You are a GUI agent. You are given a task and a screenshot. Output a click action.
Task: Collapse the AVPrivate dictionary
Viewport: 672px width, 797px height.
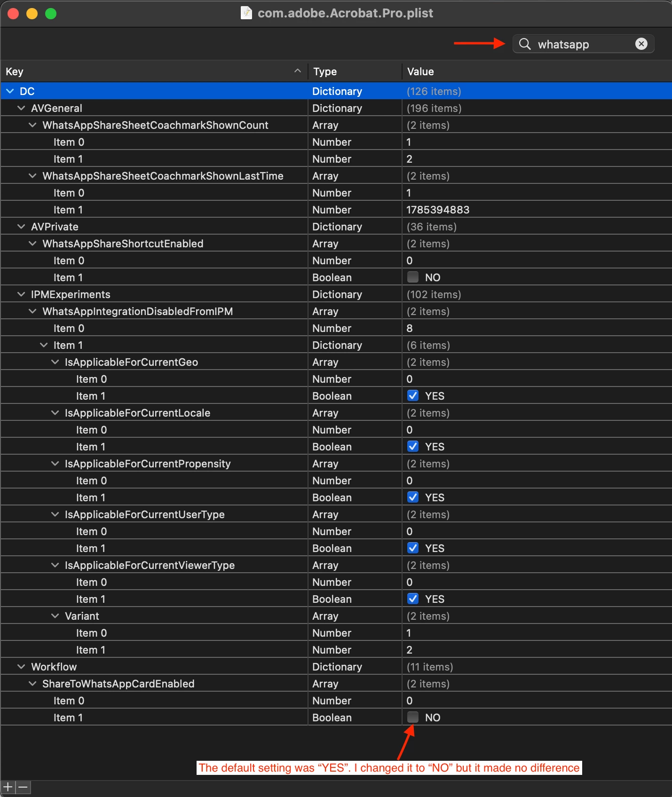tap(21, 227)
